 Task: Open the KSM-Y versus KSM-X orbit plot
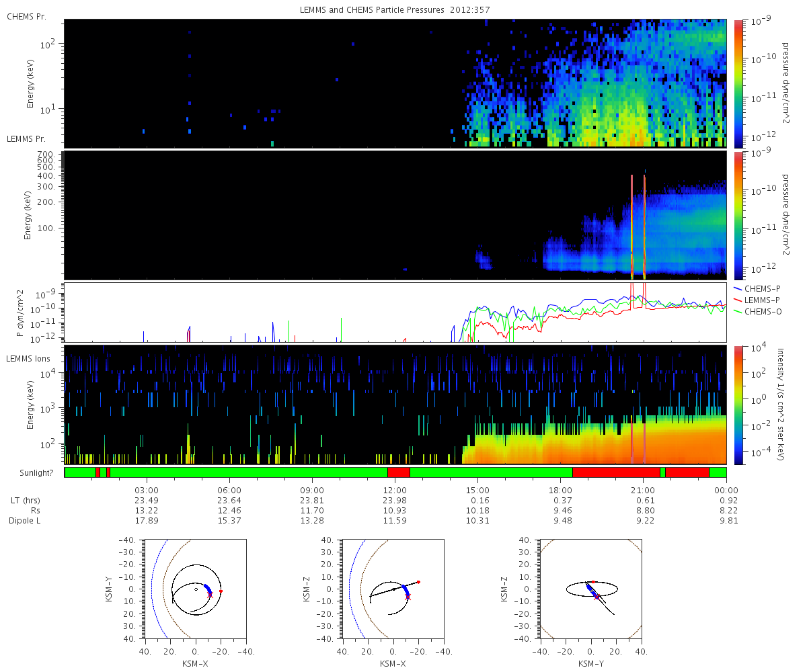[x=195, y=589]
